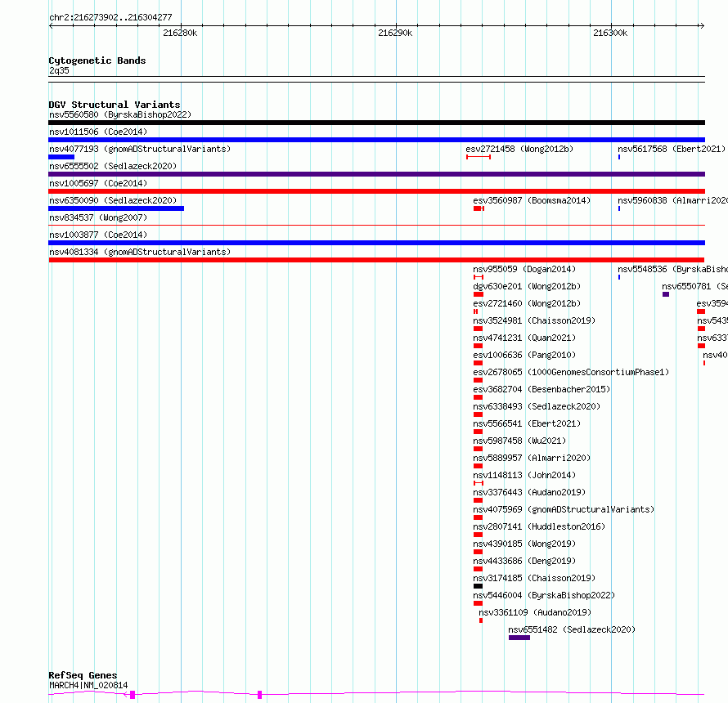Open esv3560987 (Boomsma2014) label

coord(532,200)
